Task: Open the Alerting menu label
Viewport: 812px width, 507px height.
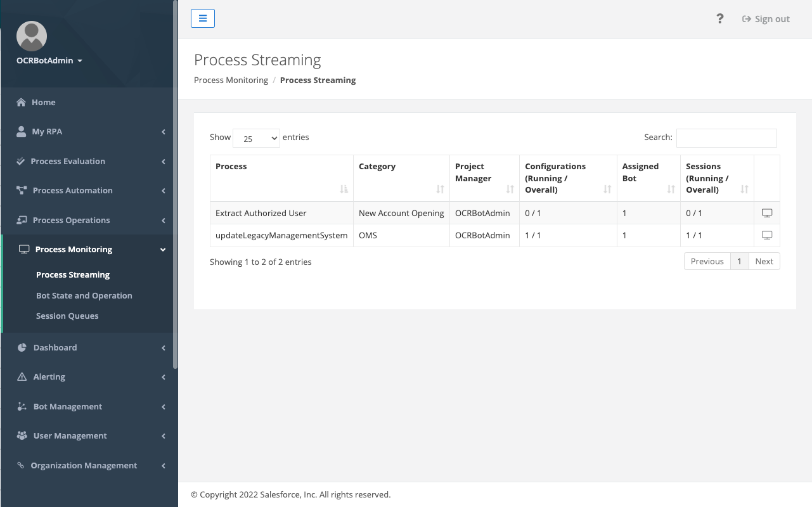Action: click(49, 376)
